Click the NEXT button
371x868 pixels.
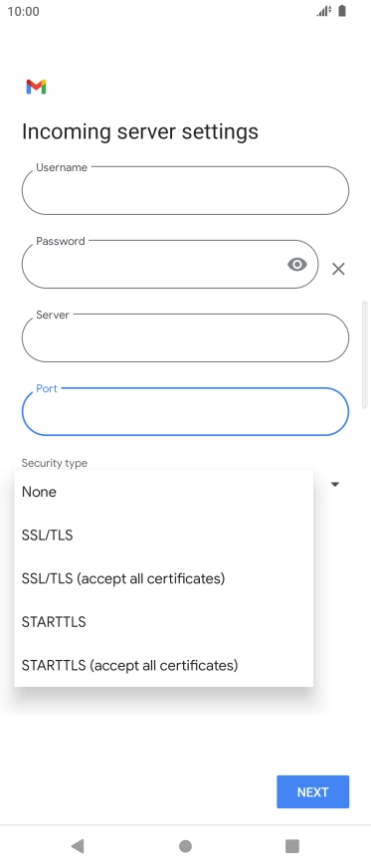click(x=313, y=792)
